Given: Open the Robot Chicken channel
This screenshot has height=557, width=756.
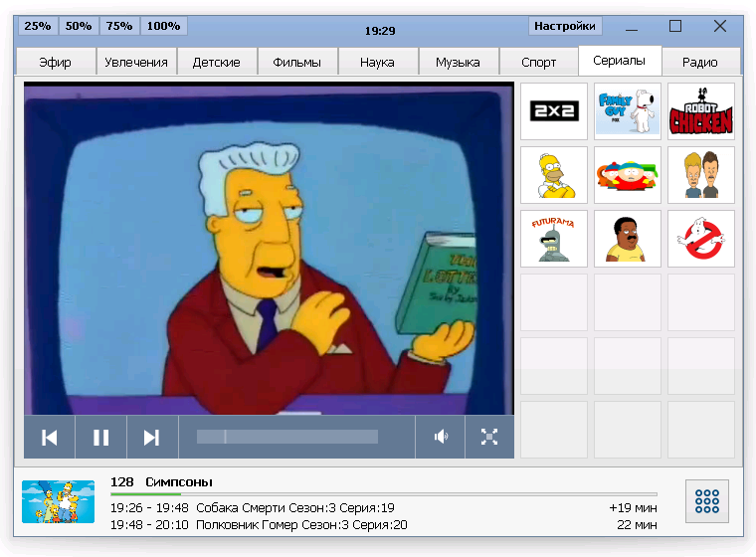Looking at the screenshot, I should tap(701, 111).
